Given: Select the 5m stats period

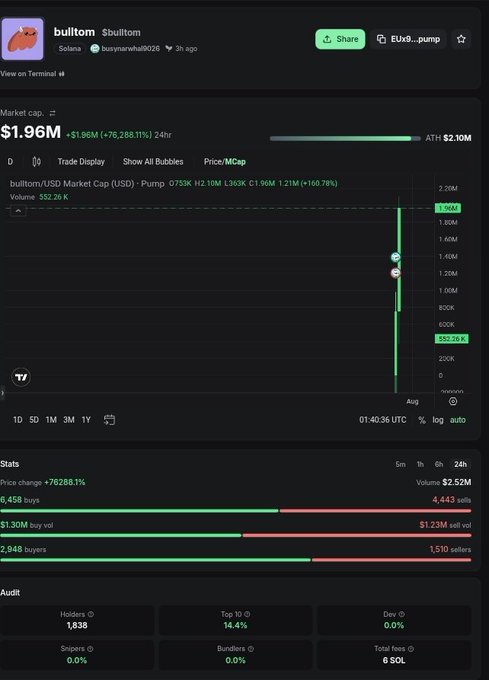Looking at the screenshot, I should (x=401, y=464).
